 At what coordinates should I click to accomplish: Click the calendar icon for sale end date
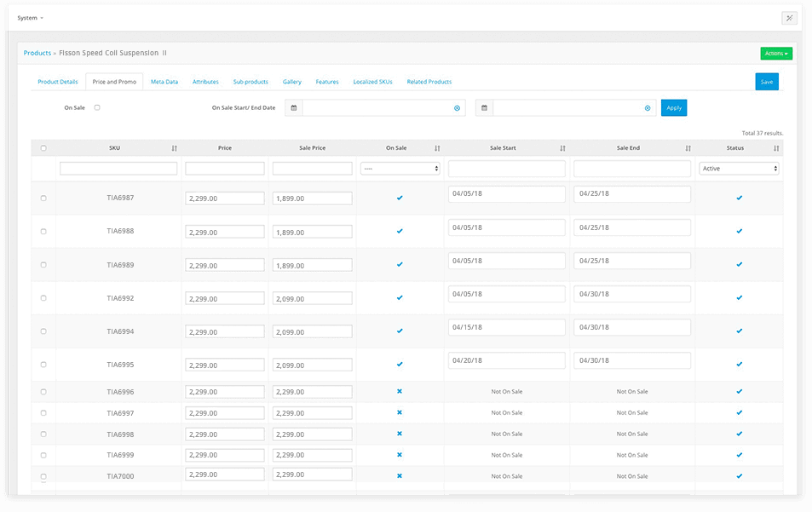pos(484,108)
